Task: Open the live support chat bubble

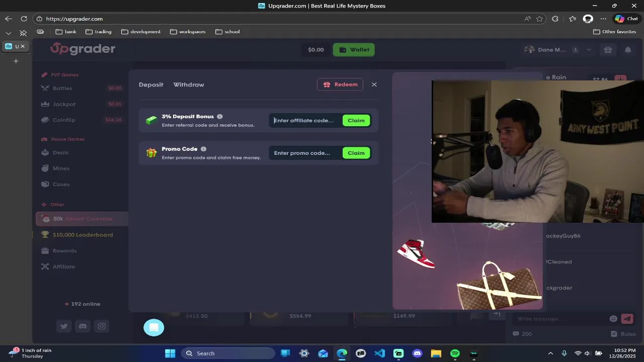Action: 154,327
